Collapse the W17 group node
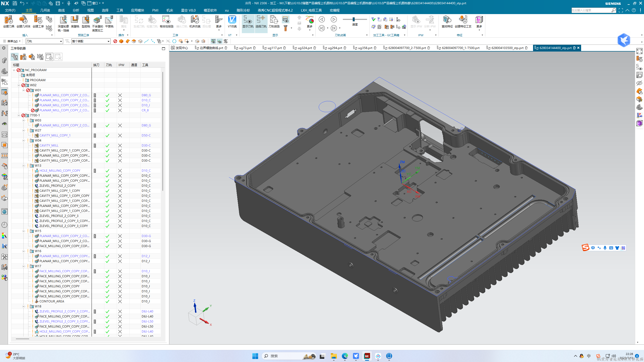644x362 pixels. coord(24,266)
